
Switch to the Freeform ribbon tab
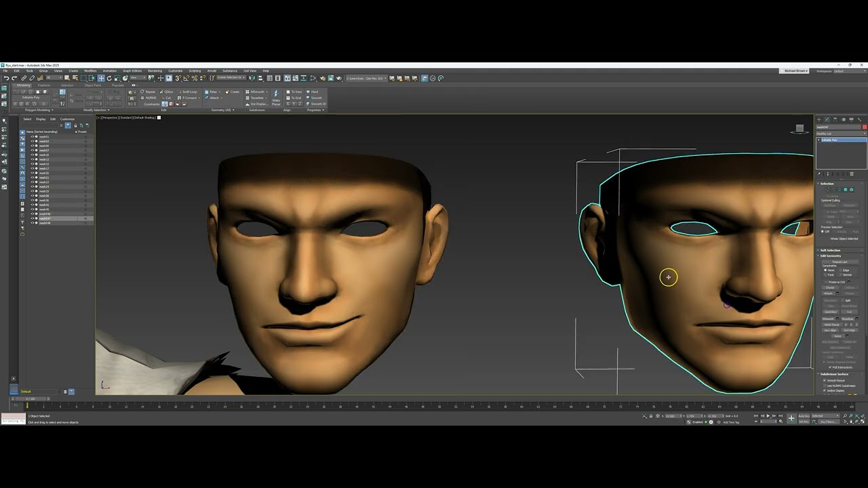44,85
